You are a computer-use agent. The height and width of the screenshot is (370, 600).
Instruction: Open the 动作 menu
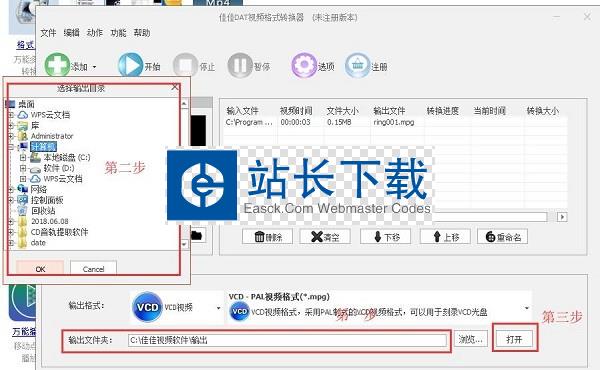pos(95,33)
